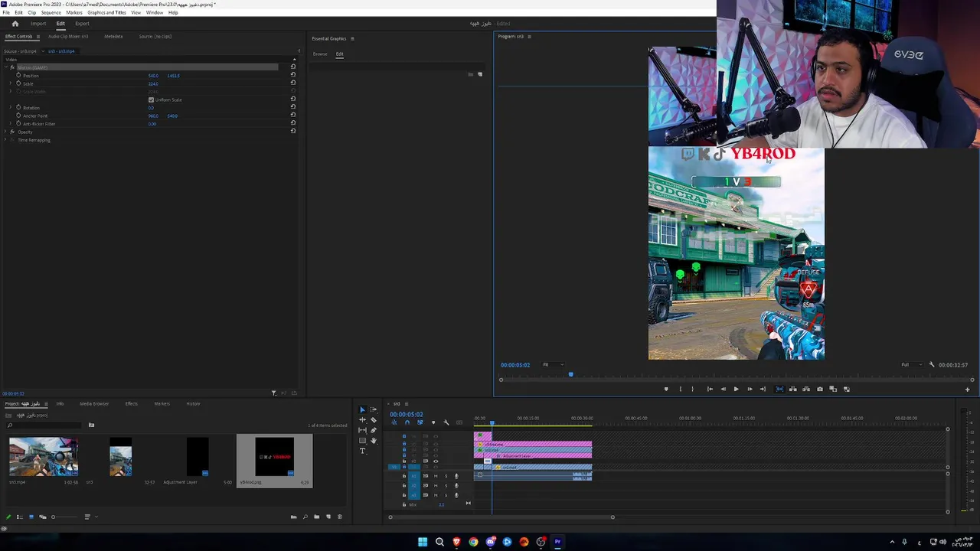Screen dimensions: 980x551
Task: Step forward one frame
Action: tap(750, 389)
